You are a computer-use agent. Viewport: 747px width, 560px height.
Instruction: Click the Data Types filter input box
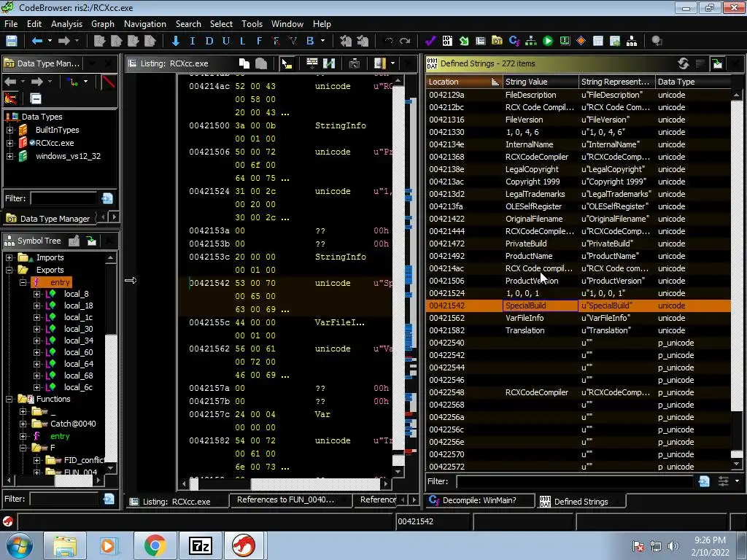(x=64, y=198)
